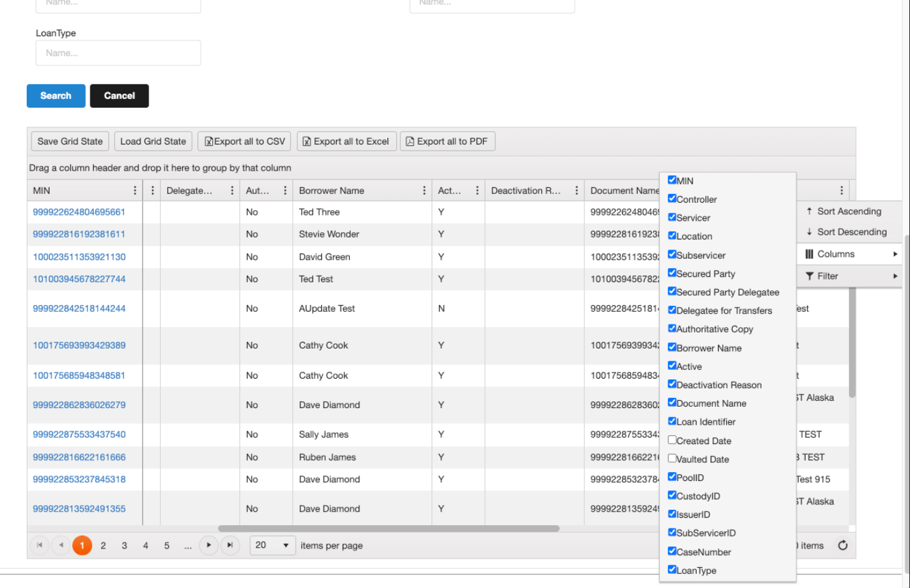Toggle the Loan Identifier column checkbox
The width and height of the screenshot is (910, 588).
click(x=672, y=421)
